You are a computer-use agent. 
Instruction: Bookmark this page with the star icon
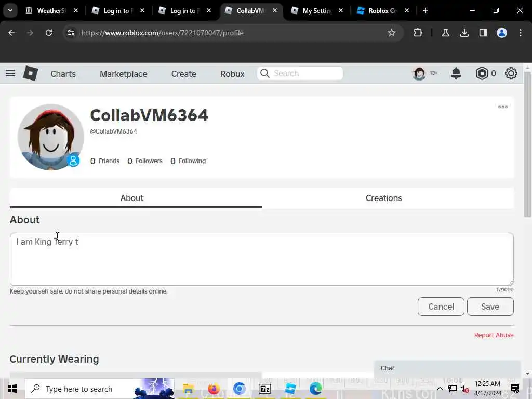[392, 33]
